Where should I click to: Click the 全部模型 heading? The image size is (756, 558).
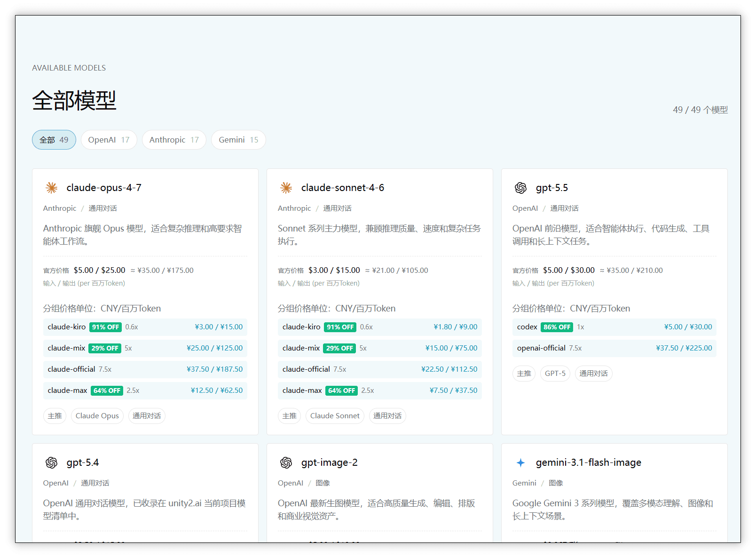point(74,101)
